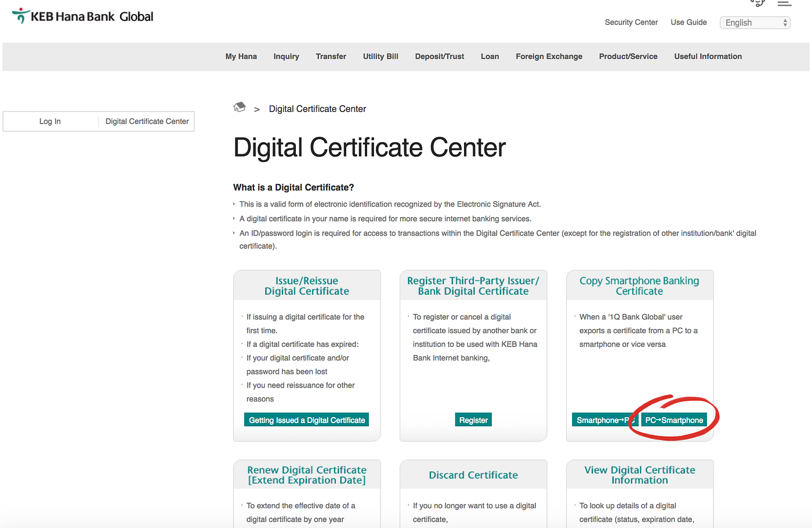Open the Useful Information menu
Image resolution: width=812 pixels, height=528 pixels.
[x=708, y=56]
